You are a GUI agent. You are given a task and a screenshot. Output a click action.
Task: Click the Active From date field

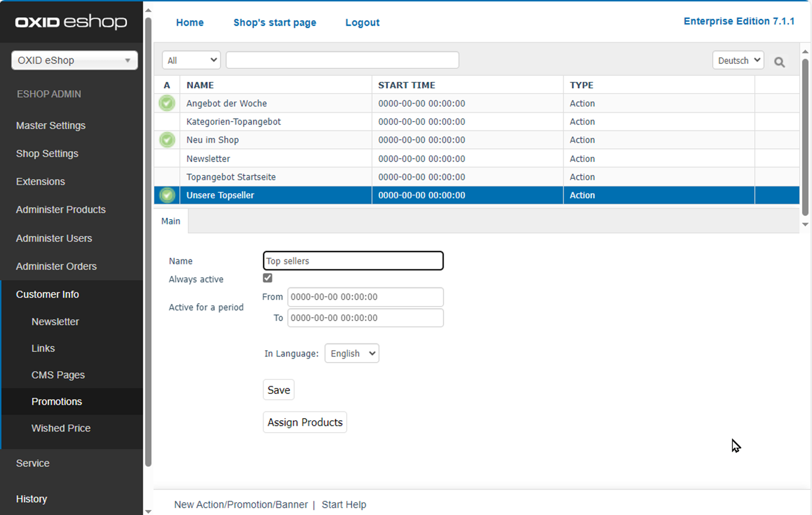pyautogui.click(x=365, y=297)
